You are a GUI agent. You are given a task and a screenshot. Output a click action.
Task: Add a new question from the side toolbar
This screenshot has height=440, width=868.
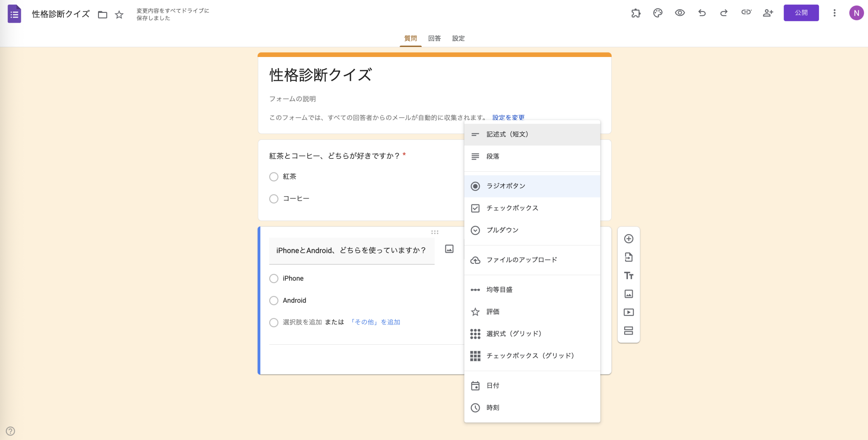[629, 239]
